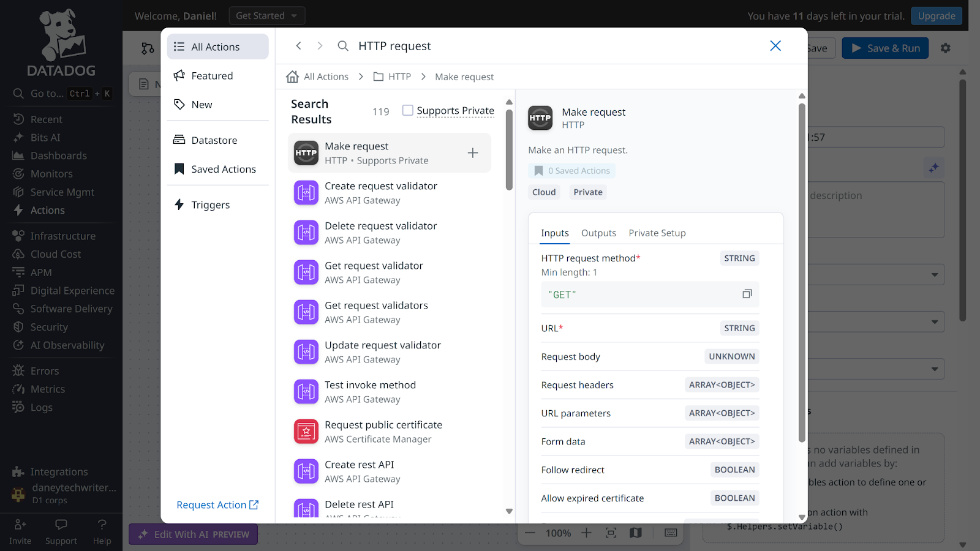Open the Request Action link

217,505
